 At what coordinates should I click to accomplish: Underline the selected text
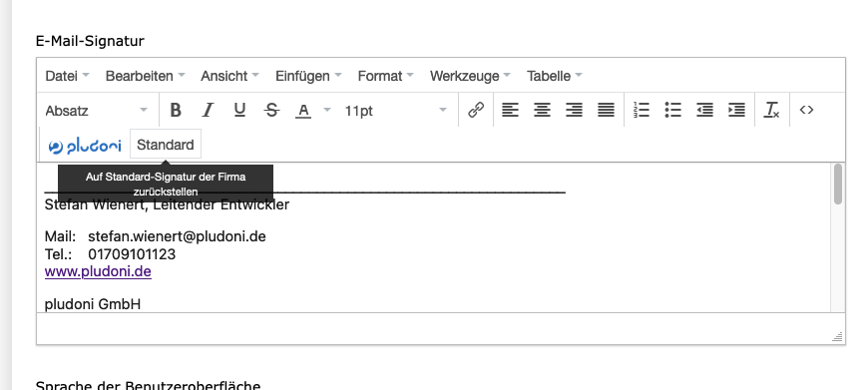pyautogui.click(x=239, y=110)
